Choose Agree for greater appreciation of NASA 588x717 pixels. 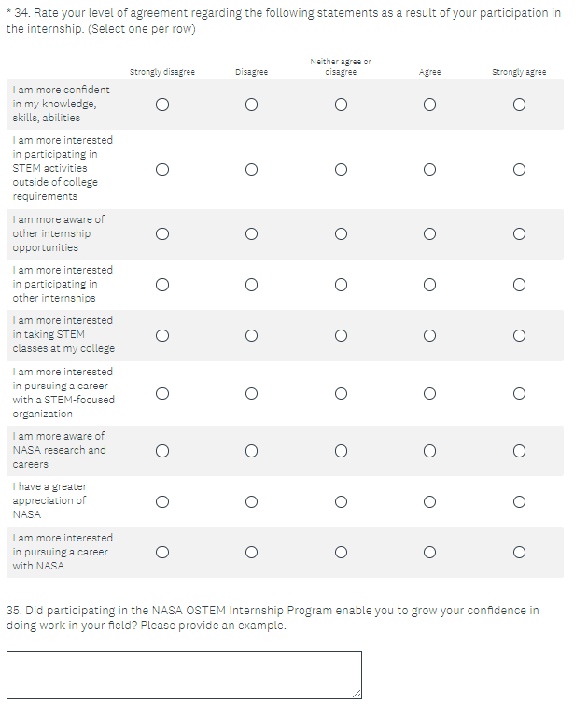[429, 501]
